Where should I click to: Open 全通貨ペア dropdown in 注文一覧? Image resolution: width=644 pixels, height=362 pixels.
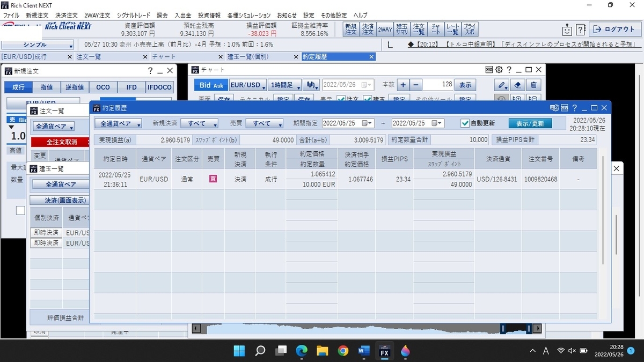coord(54,127)
